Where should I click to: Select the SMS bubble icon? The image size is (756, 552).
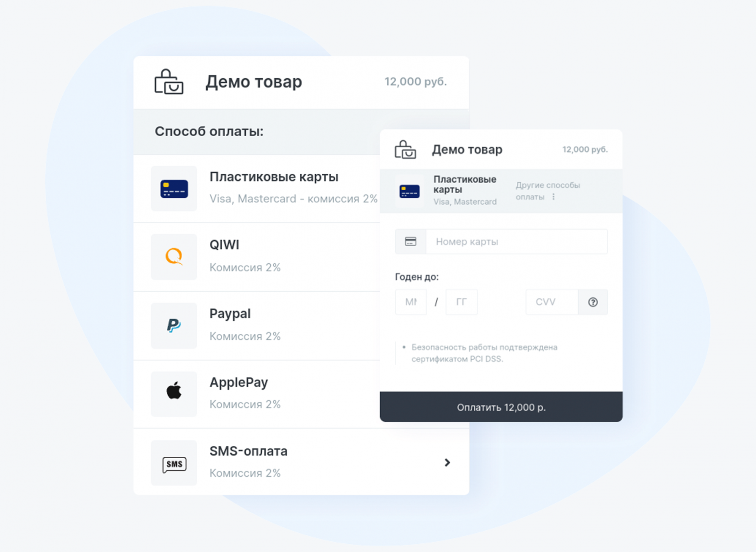pos(174,464)
